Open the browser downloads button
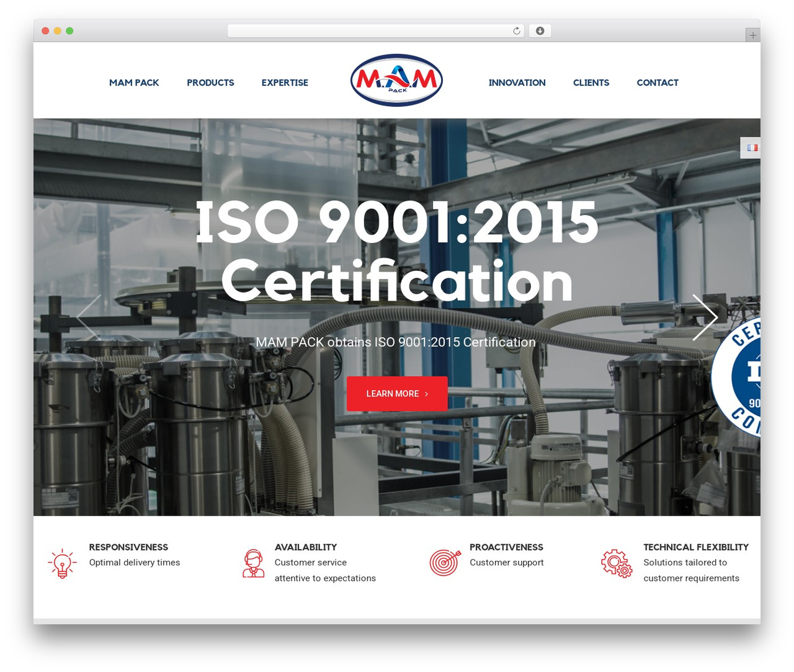The image size is (794, 672). click(540, 31)
